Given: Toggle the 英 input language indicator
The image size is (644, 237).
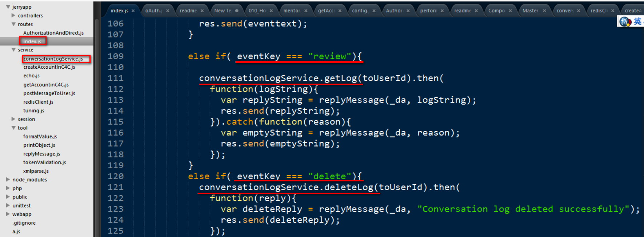Looking at the screenshot, I should click(x=637, y=22).
